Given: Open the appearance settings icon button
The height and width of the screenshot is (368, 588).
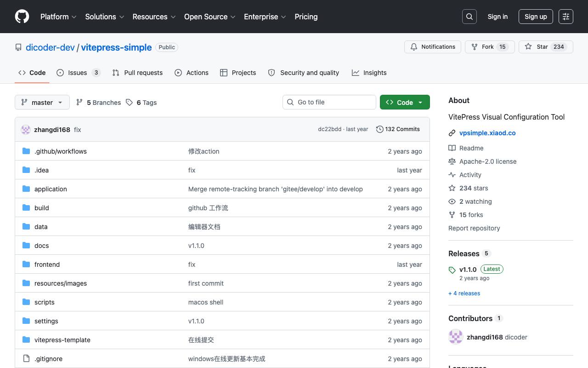Looking at the screenshot, I should pos(566,17).
